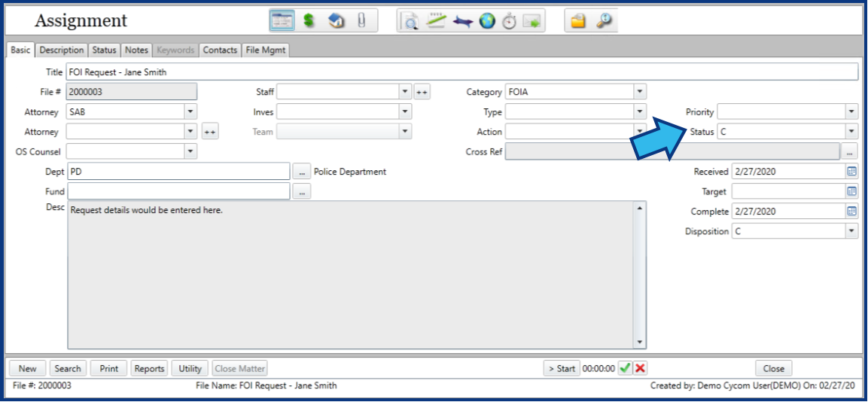Open the yellow folder icon

click(578, 21)
